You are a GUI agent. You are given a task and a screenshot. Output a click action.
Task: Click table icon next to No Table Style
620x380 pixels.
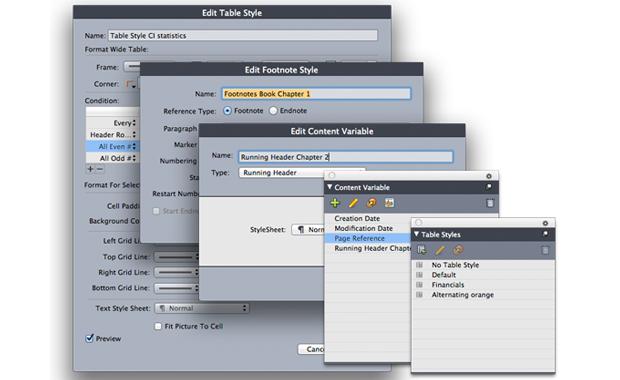tap(420, 265)
